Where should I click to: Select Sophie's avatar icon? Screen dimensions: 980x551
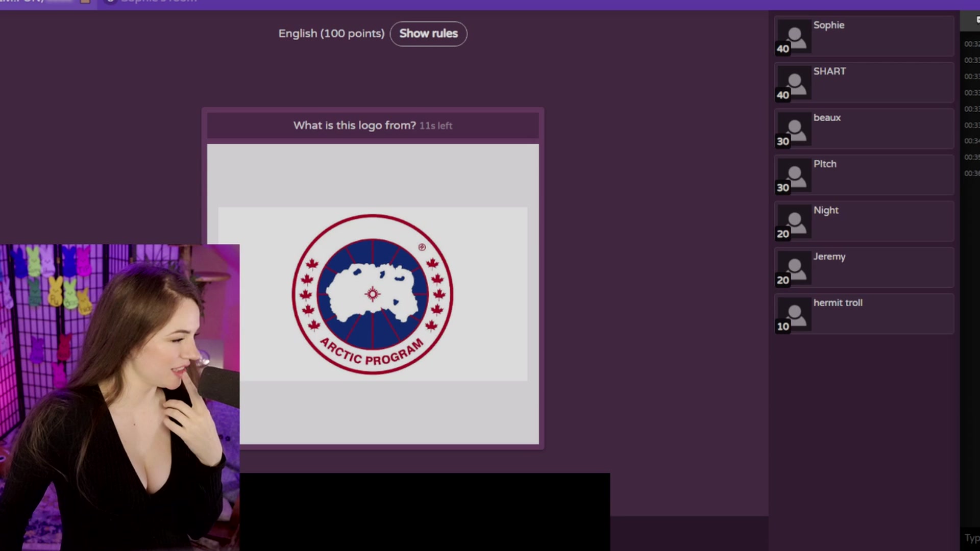[794, 37]
